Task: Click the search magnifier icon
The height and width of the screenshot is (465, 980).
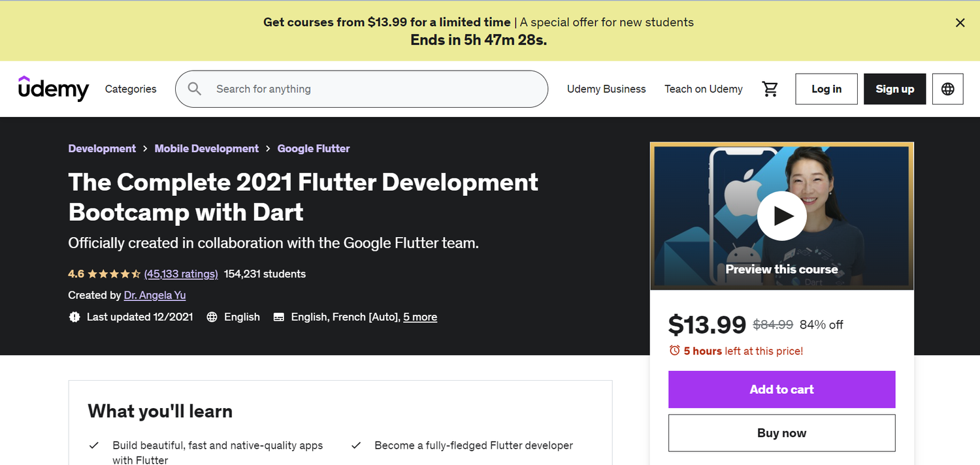Action: [x=194, y=89]
